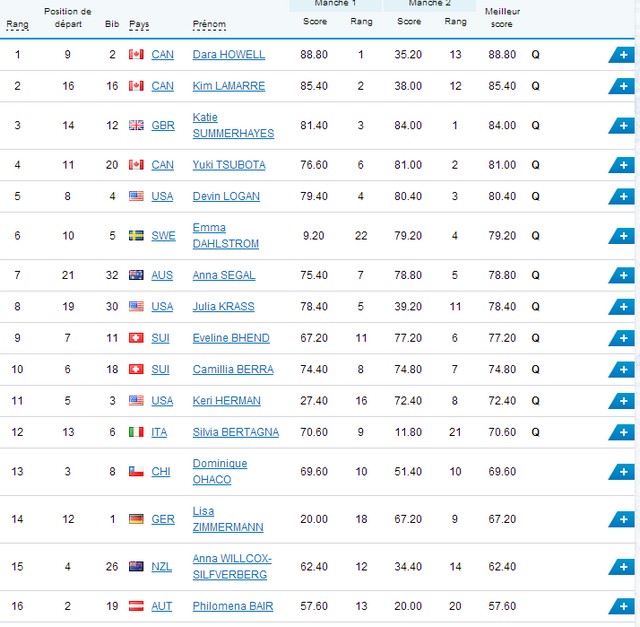This screenshot has height=627, width=640.
Task: Expand row details for Emma DAHLSTROM
Action: 622,236
